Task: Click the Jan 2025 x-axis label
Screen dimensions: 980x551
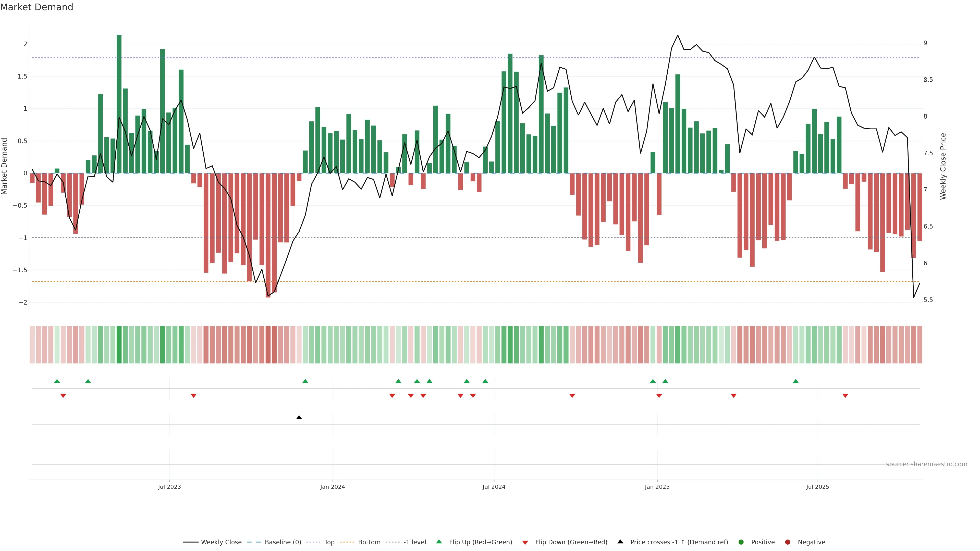Action: 657,487
